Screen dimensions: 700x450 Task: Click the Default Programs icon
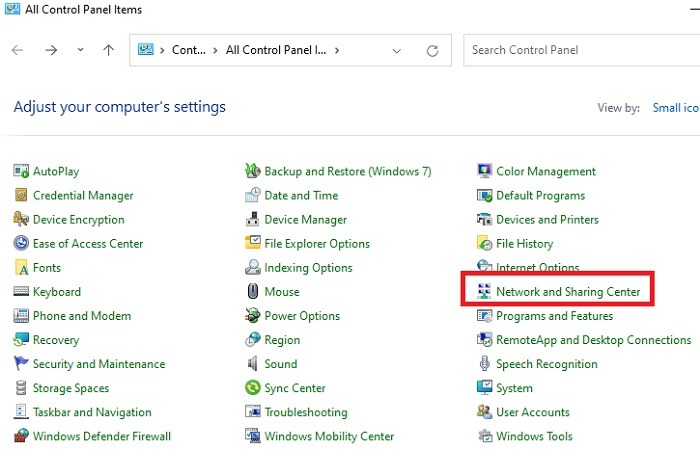(484, 195)
